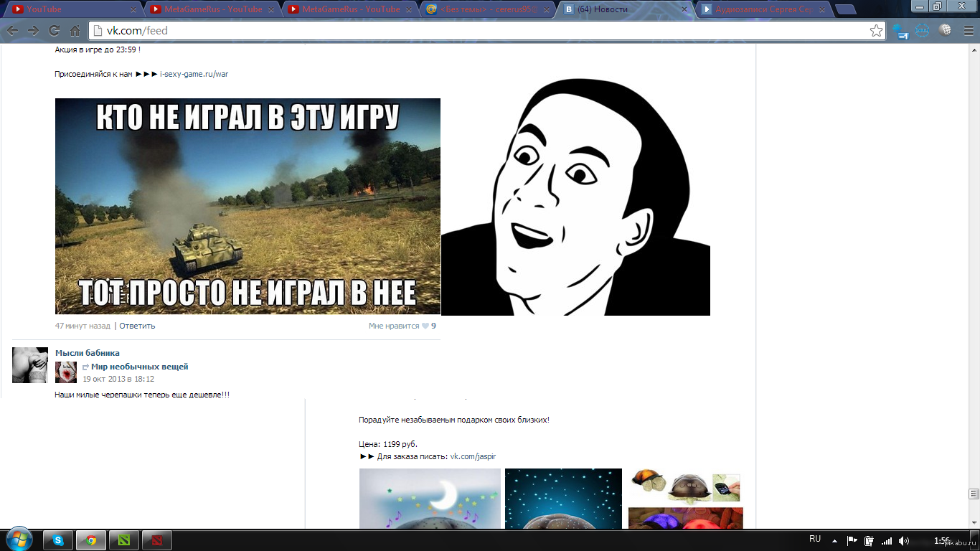Click the globe extension icon in toolbar
980x551 pixels.
click(945, 31)
